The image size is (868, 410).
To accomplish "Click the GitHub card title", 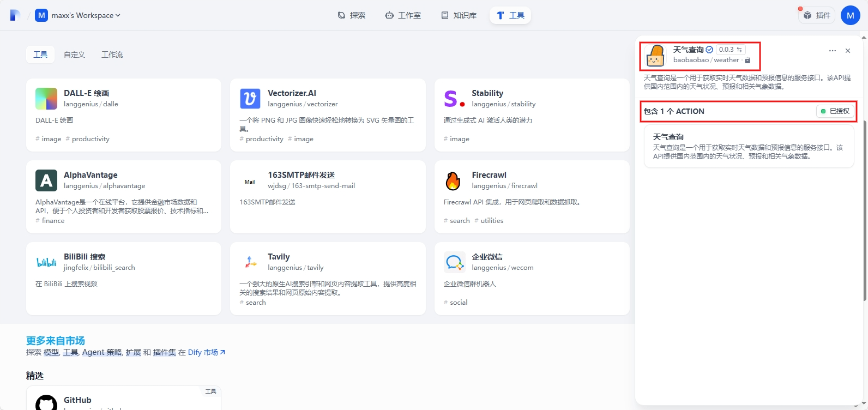I will point(77,400).
